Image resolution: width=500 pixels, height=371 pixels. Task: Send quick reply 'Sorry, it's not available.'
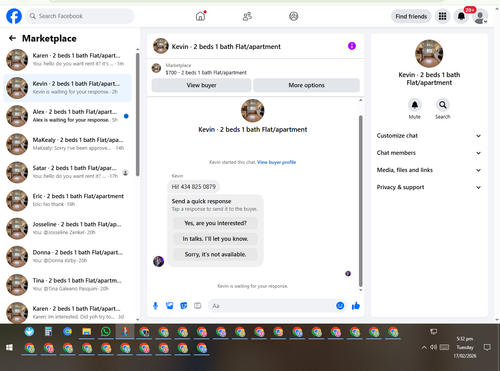click(215, 254)
